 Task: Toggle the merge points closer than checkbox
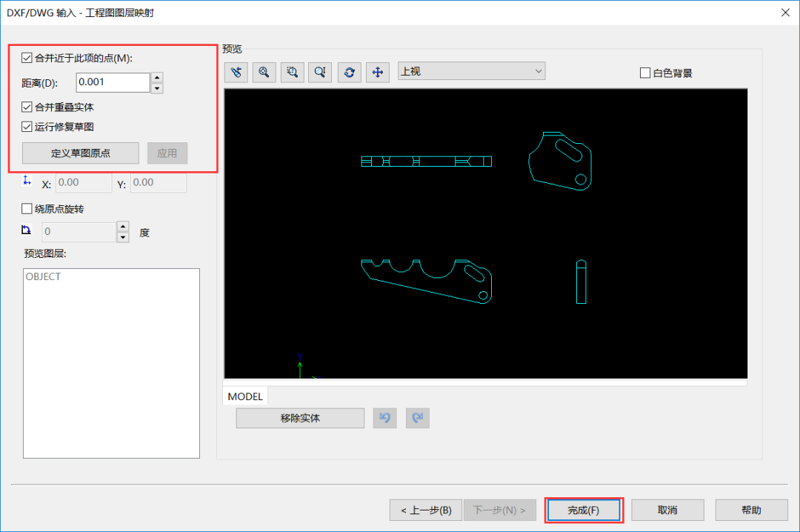(x=27, y=58)
